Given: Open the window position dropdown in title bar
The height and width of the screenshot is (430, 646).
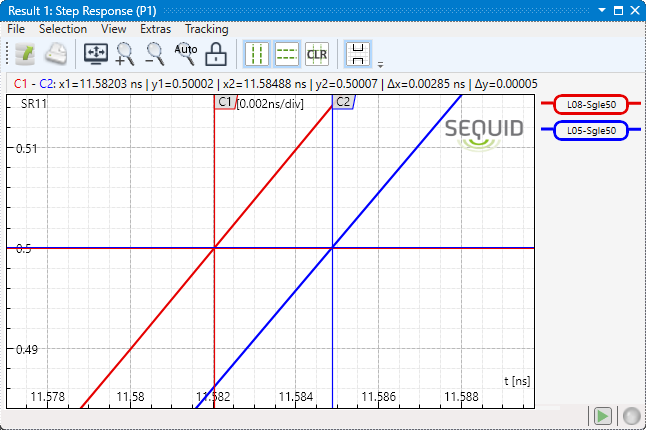Looking at the screenshot, I should click(602, 10).
